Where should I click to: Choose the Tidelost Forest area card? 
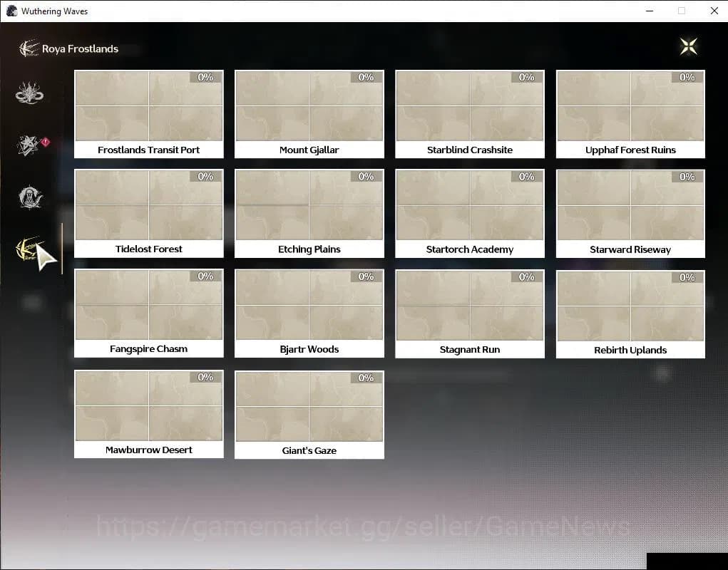click(x=148, y=212)
